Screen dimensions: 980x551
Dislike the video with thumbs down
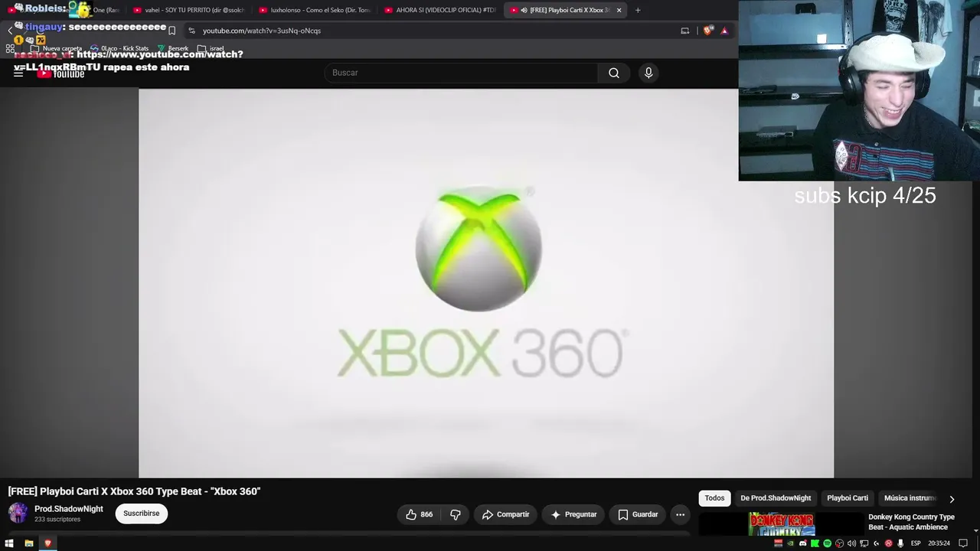click(456, 514)
